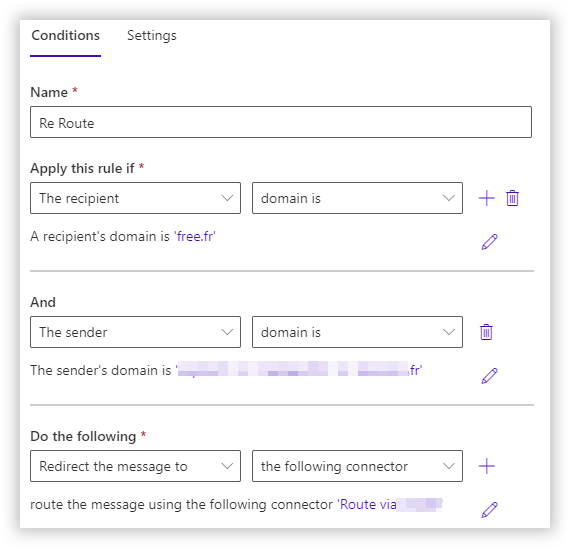Screen dimensions: 570x548
Task: Click the chevron arrow in 'The sender' box
Action: pyautogui.click(x=227, y=332)
